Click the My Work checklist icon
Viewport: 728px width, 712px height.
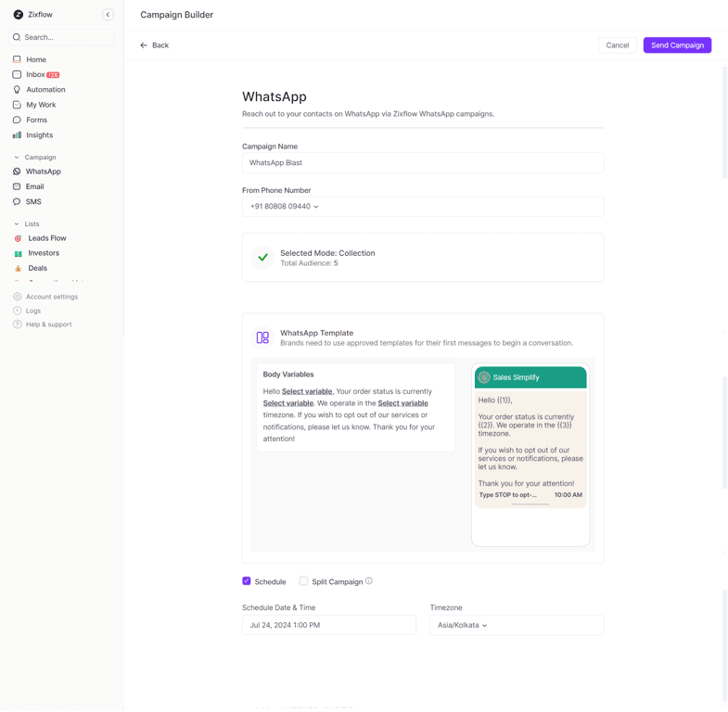coord(17,105)
